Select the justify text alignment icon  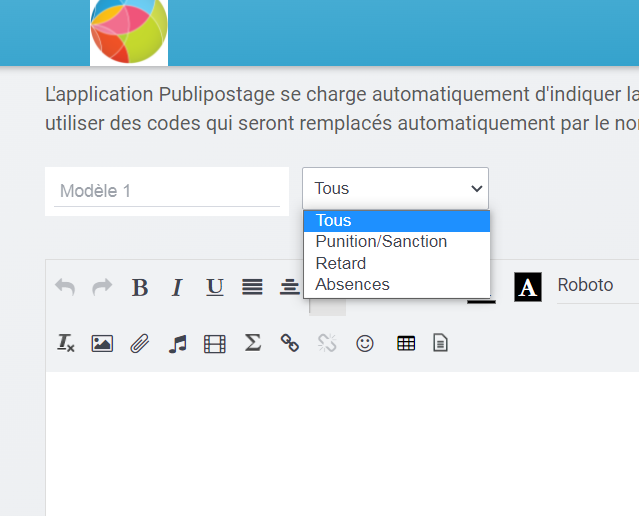(253, 288)
